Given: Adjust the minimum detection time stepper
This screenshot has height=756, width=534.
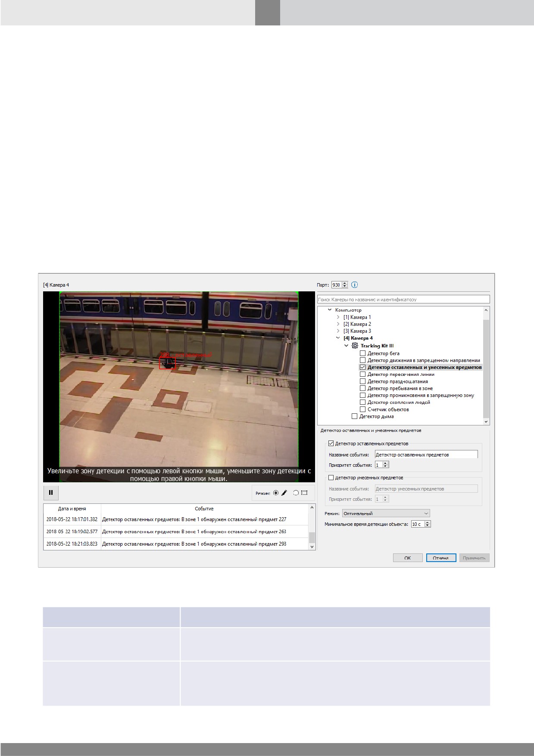Looking at the screenshot, I should (428, 524).
